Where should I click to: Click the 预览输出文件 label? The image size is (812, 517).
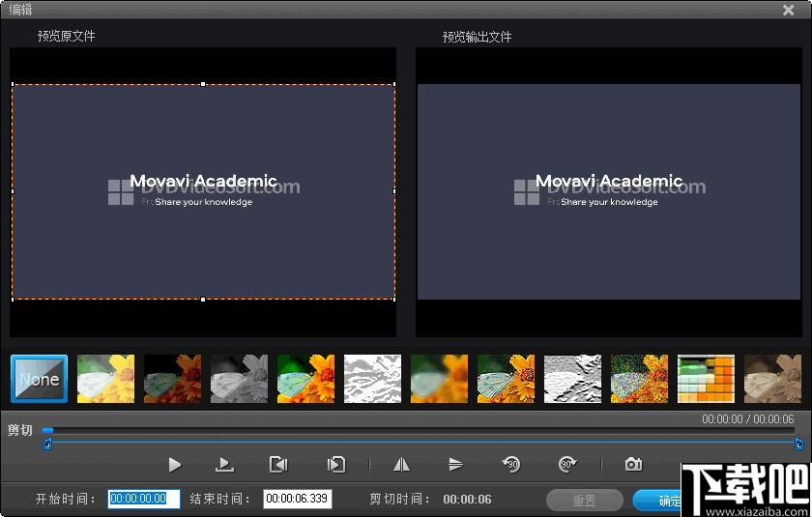point(477,37)
